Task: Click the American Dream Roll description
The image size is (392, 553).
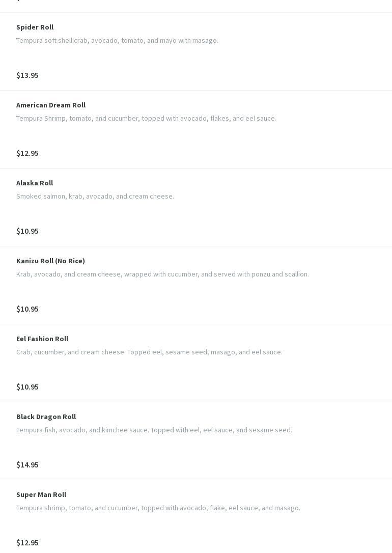Action: (146, 118)
